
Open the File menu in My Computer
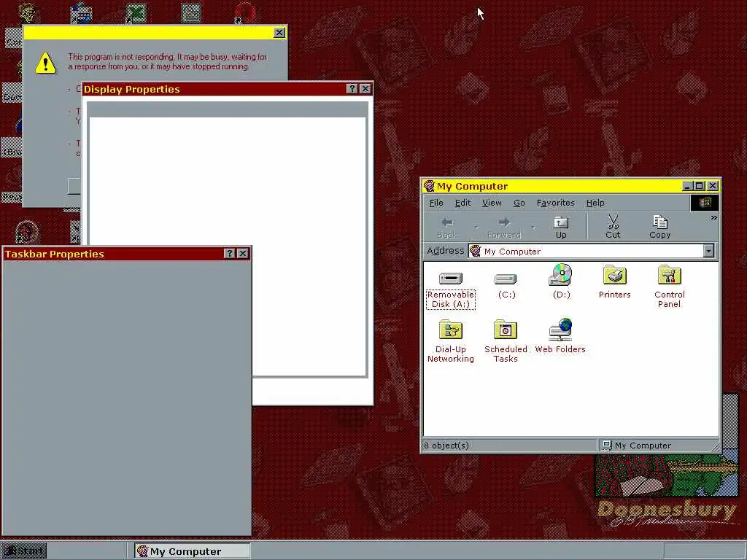coord(436,203)
